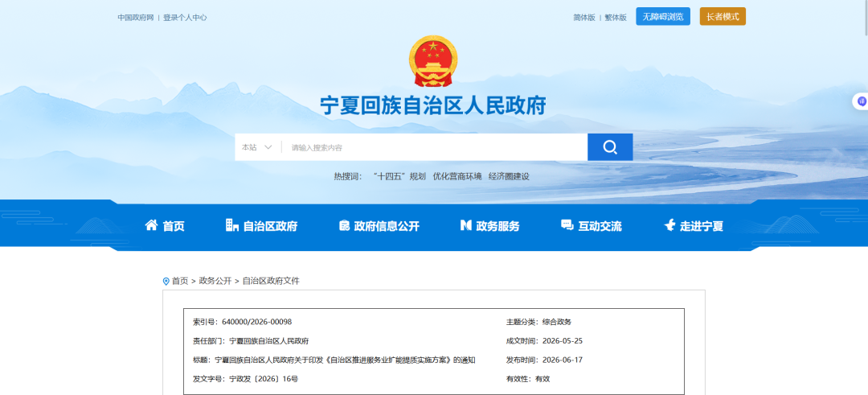The height and width of the screenshot is (395, 868).
Task: Click the 成文时间 value 2026-05-25
Action: (x=563, y=341)
